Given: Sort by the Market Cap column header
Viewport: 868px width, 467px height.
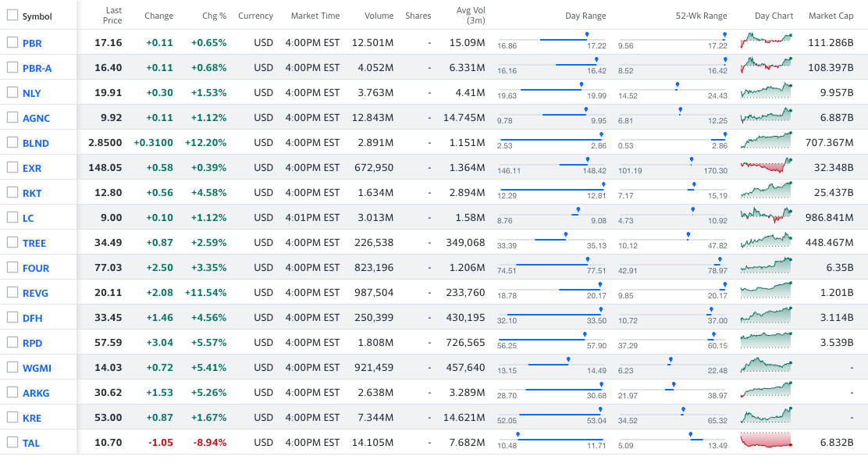Looking at the screenshot, I should coord(831,16).
